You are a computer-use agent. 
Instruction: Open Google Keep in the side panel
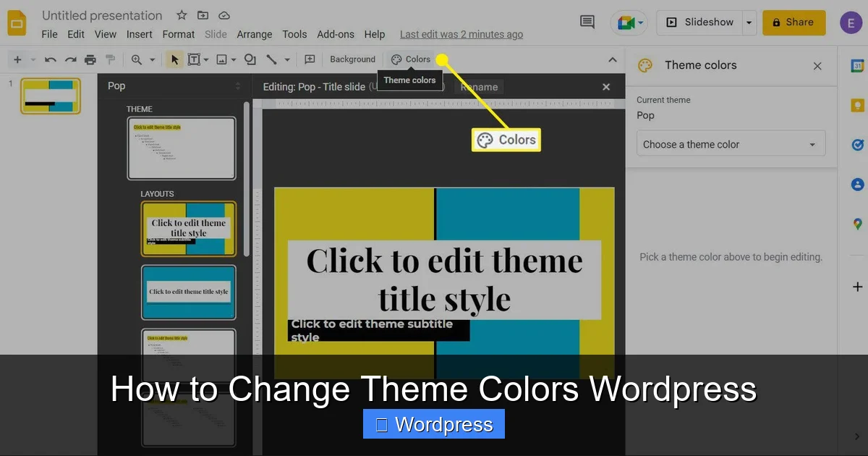[857, 106]
